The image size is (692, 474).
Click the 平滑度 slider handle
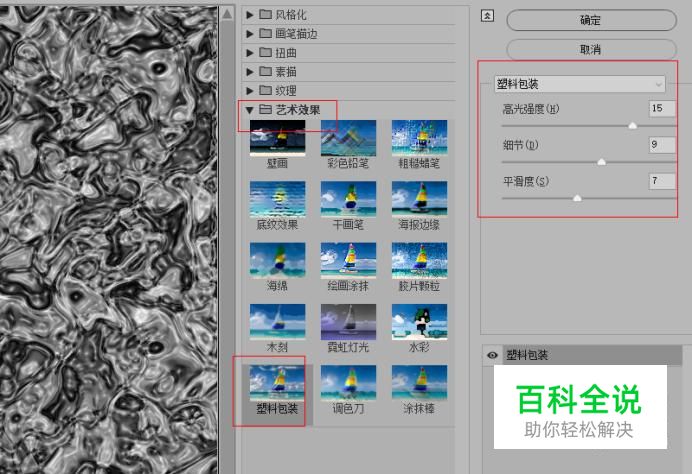click(x=577, y=198)
